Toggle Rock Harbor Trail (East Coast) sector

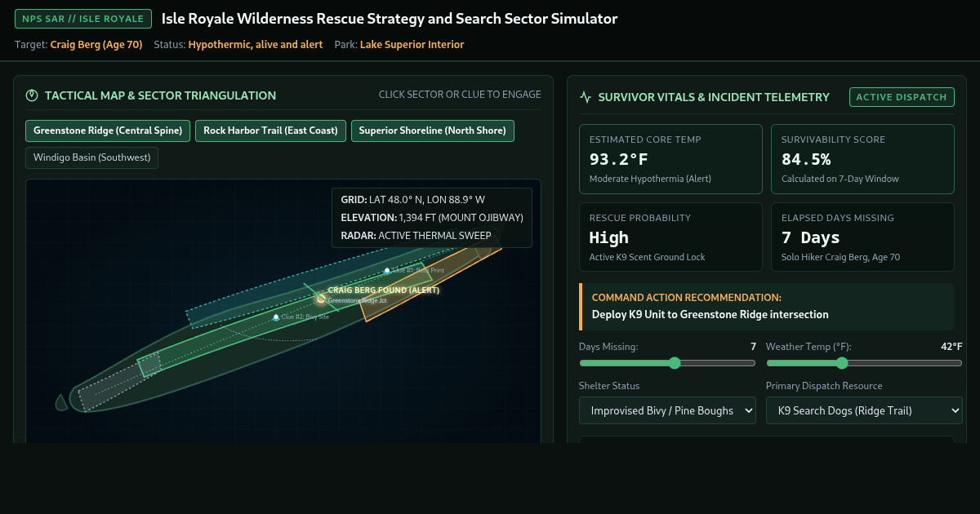(271, 131)
